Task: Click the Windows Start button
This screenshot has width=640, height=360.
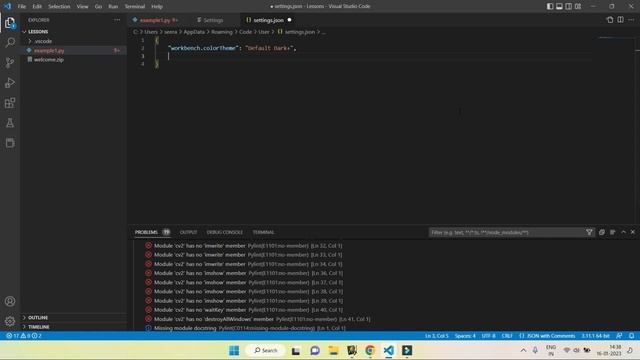Action: pos(234,351)
